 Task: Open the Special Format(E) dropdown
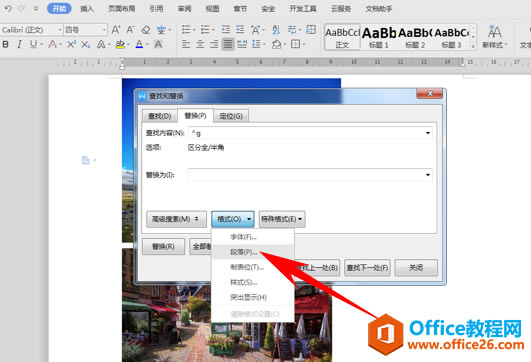click(282, 219)
